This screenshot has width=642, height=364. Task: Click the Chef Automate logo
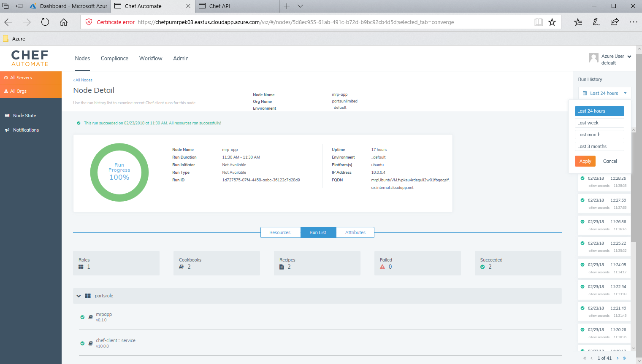tap(30, 58)
